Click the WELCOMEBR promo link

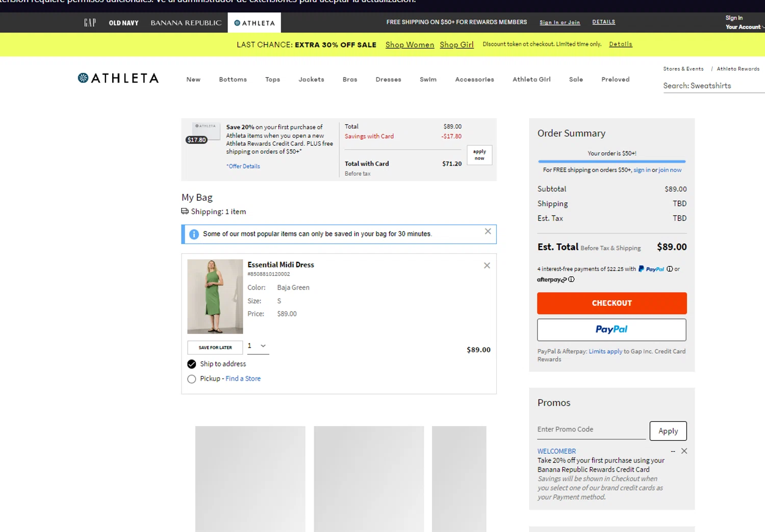point(557,451)
